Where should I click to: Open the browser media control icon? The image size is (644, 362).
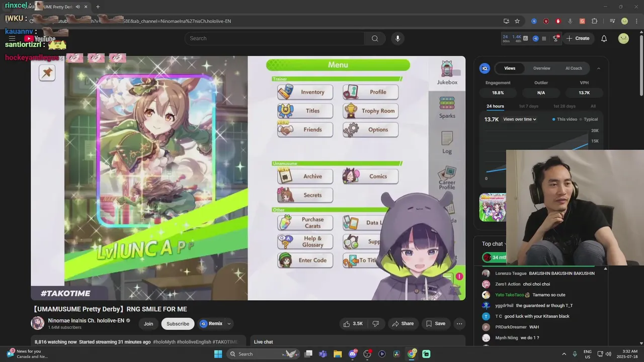(612, 21)
